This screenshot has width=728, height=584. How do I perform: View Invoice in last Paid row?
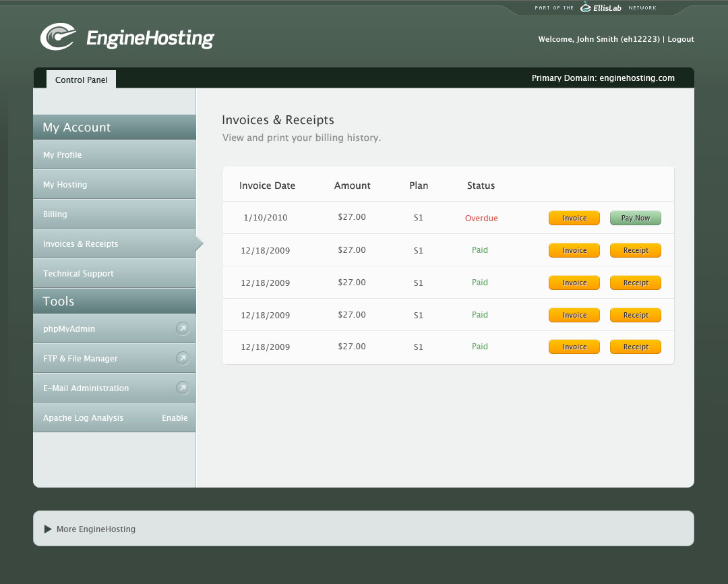574,347
